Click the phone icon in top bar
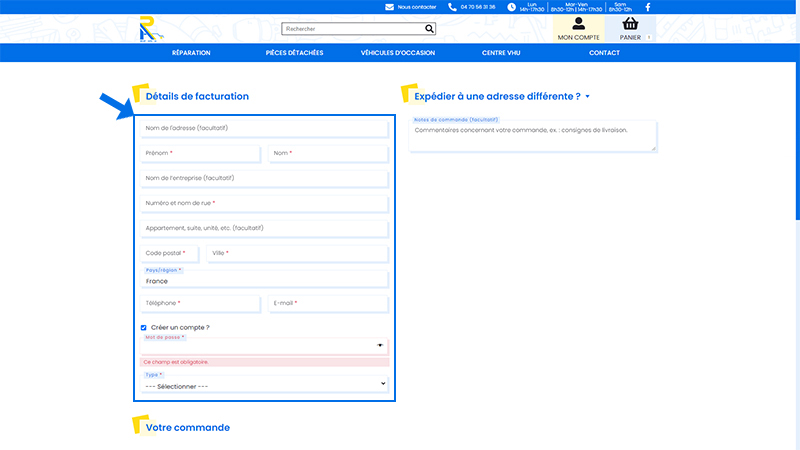Screen dimensions: 800x450 (x=452, y=7)
